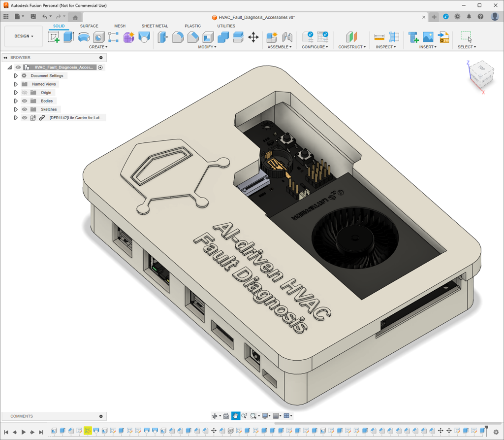
Task: Toggle visibility of the Sketches folder
Action: tap(25, 109)
